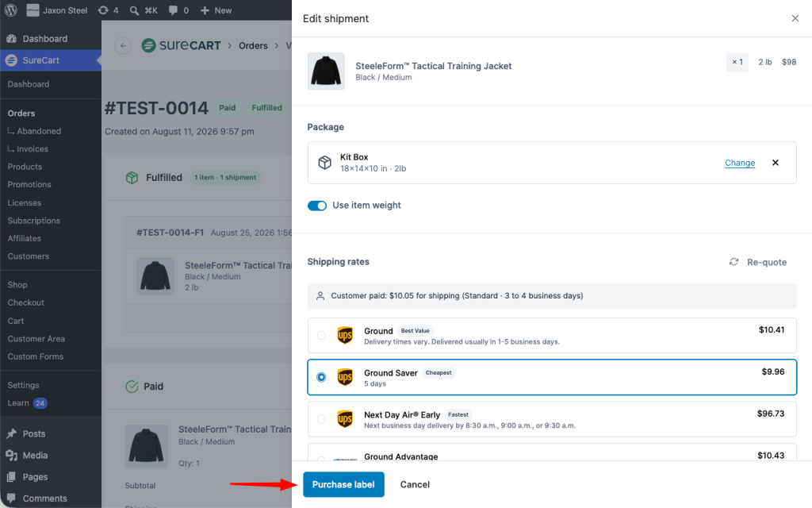The width and height of the screenshot is (812, 508).
Task: Click the $9.96 Ground Saver price
Action: pos(772,371)
